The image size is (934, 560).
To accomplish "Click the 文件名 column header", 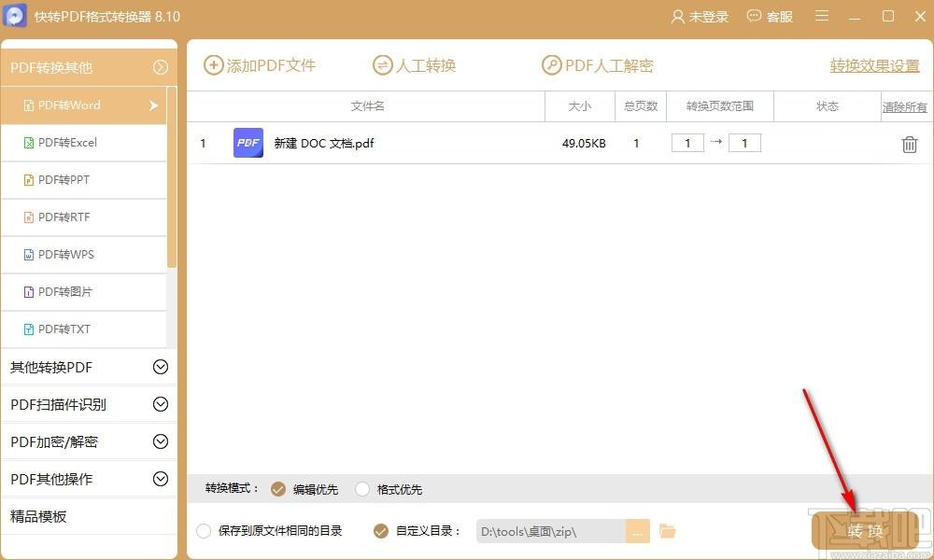I will (x=367, y=106).
